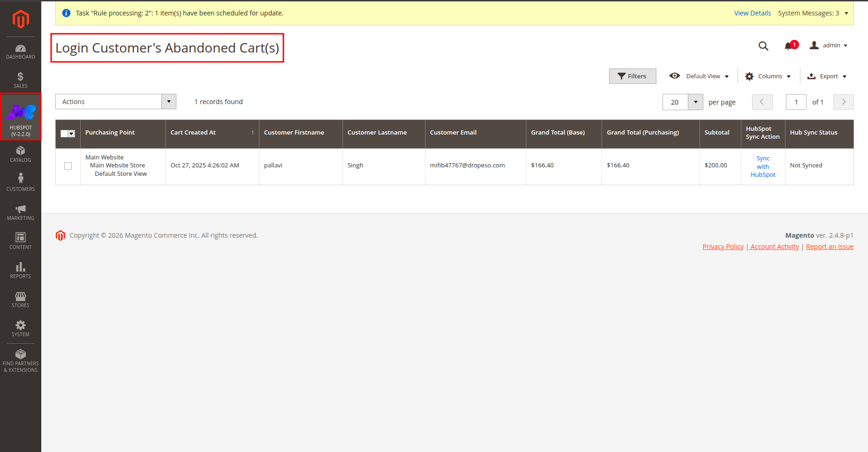Image resolution: width=868 pixels, height=452 pixels.
Task: Click the search magnifier icon
Action: click(x=763, y=46)
